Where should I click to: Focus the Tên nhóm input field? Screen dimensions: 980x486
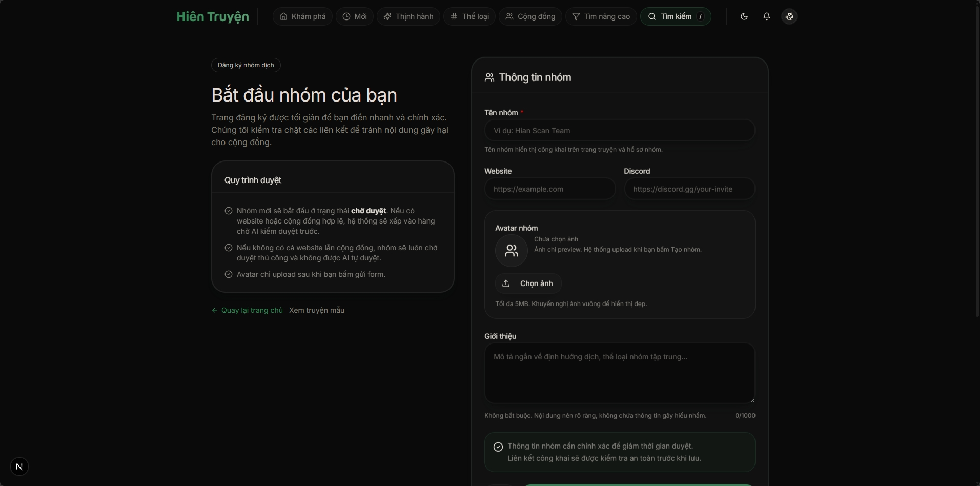tap(620, 131)
